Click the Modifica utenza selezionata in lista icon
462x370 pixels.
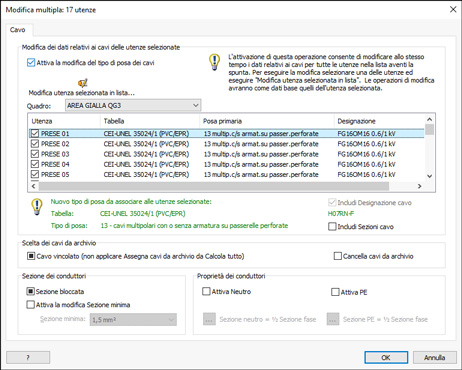[x=82, y=83]
